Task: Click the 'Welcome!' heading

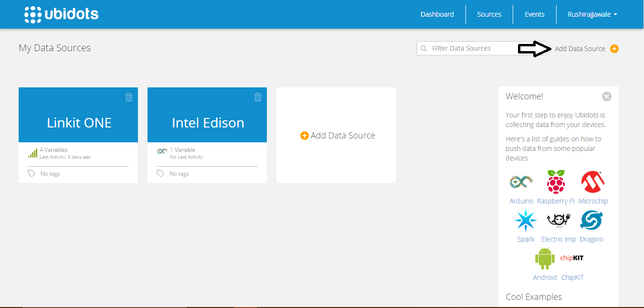Action: click(x=525, y=96)
